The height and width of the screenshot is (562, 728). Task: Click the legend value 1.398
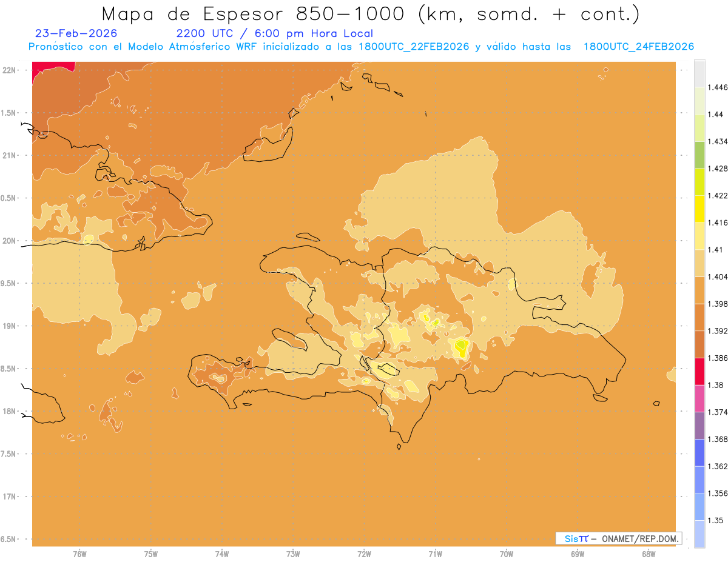click(x=719, y=304)
